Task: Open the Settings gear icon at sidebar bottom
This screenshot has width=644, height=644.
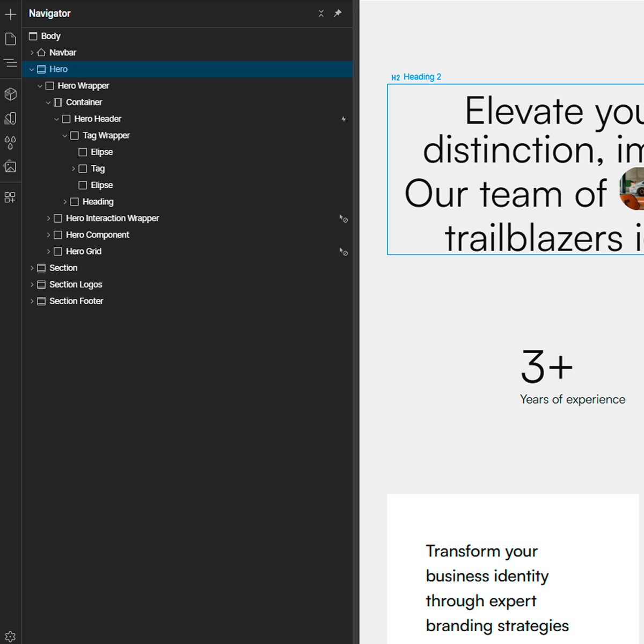Action: [10, 636]
